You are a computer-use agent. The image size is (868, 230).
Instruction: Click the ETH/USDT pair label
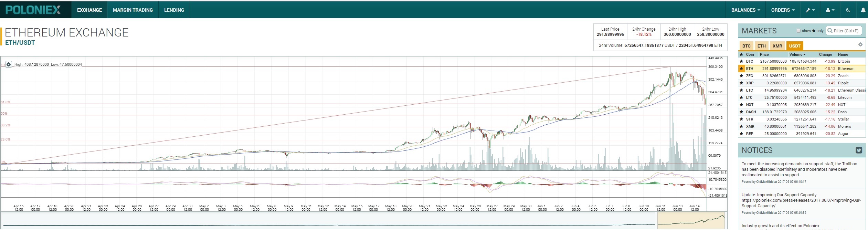(20, 43)
